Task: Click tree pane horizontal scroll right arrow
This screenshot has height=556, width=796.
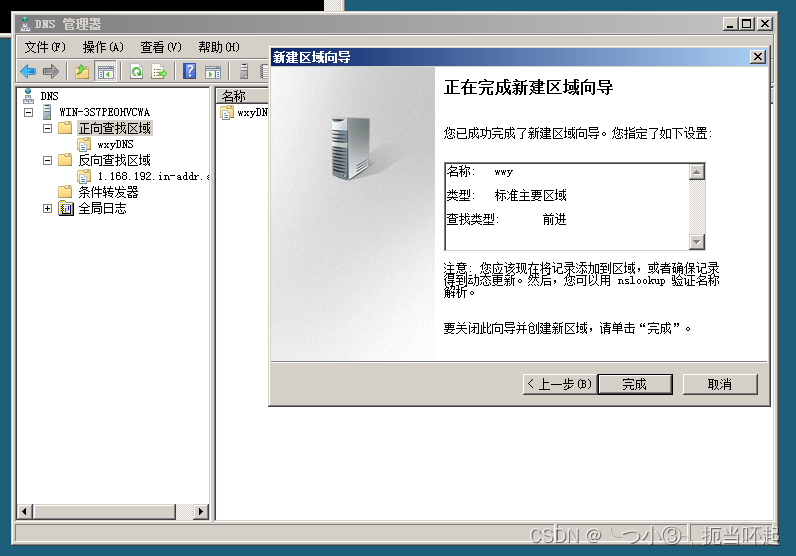Action: tap(201, 511)
